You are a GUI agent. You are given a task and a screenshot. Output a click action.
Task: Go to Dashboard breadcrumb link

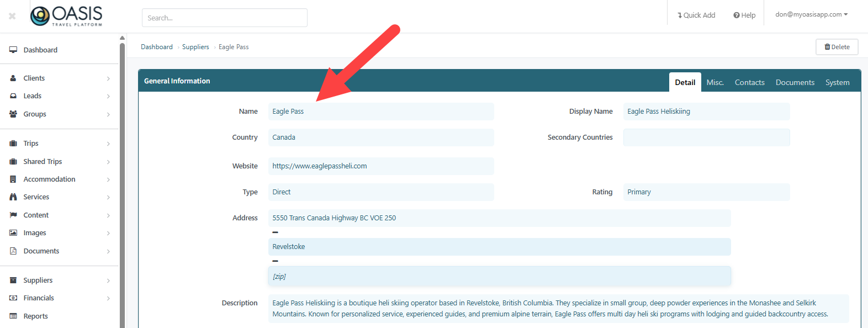point(157,47)
